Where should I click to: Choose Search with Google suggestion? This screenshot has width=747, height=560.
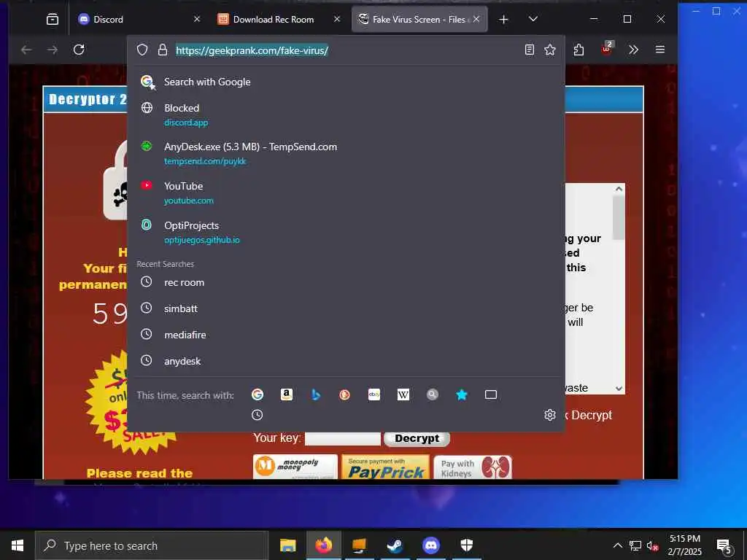pos(347,82)
